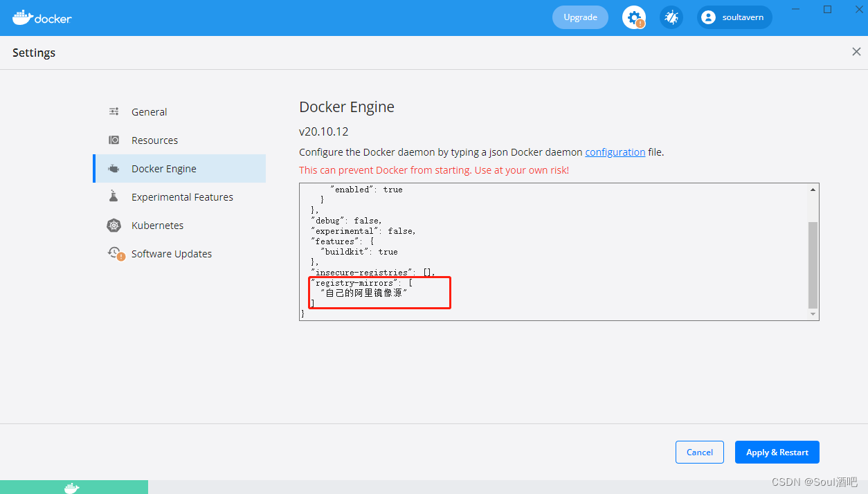The height and width of the screenshot is (494, 868).
Task: Open the General settings tab
Action: (179, 111)
